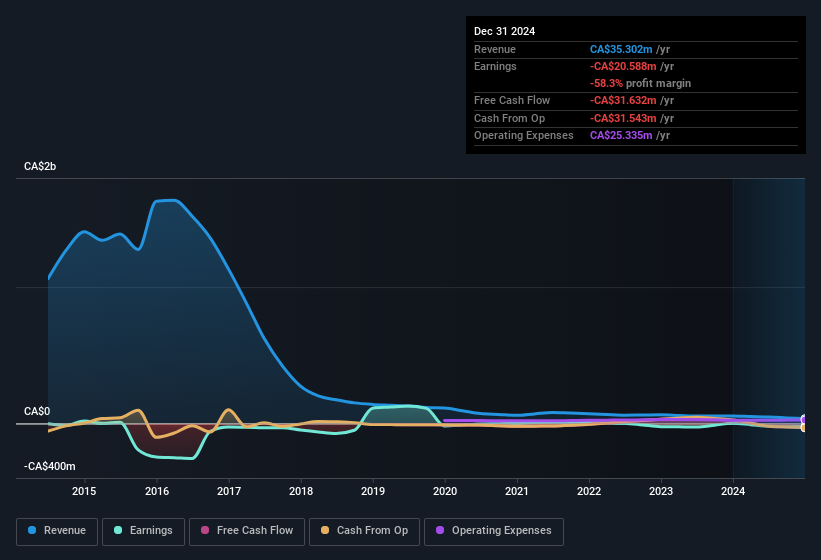The height and width of the screenshot is (560, 821).
Task: Click the Operating Expenses row label in tooltip
Action: click(x=524, y=136)
